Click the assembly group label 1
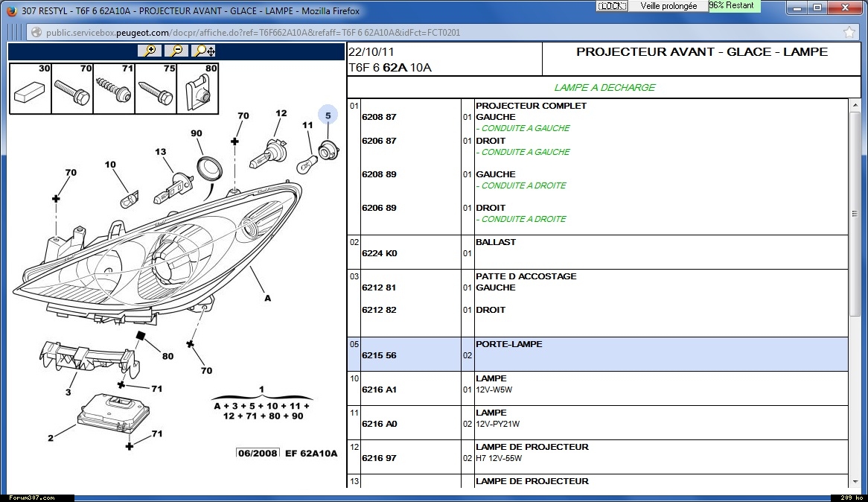Screen dimensions: 868x502 pyautogui.click(x=261, y=390)
